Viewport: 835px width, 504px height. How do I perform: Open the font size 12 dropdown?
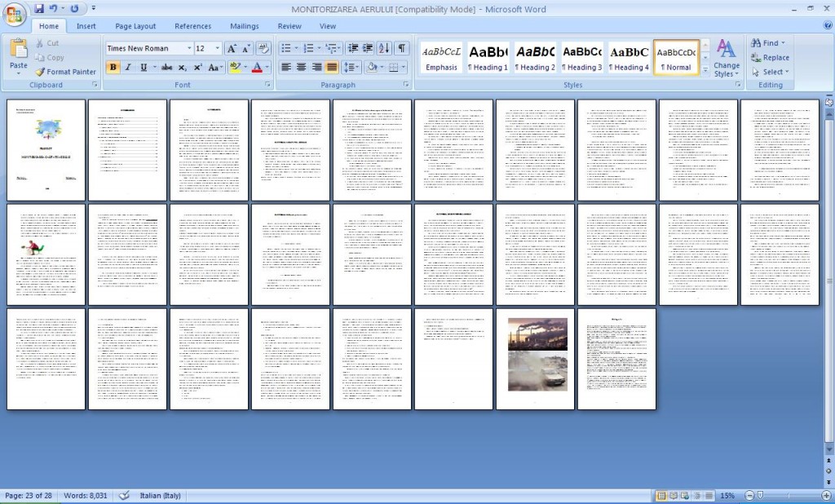(217, 48)
